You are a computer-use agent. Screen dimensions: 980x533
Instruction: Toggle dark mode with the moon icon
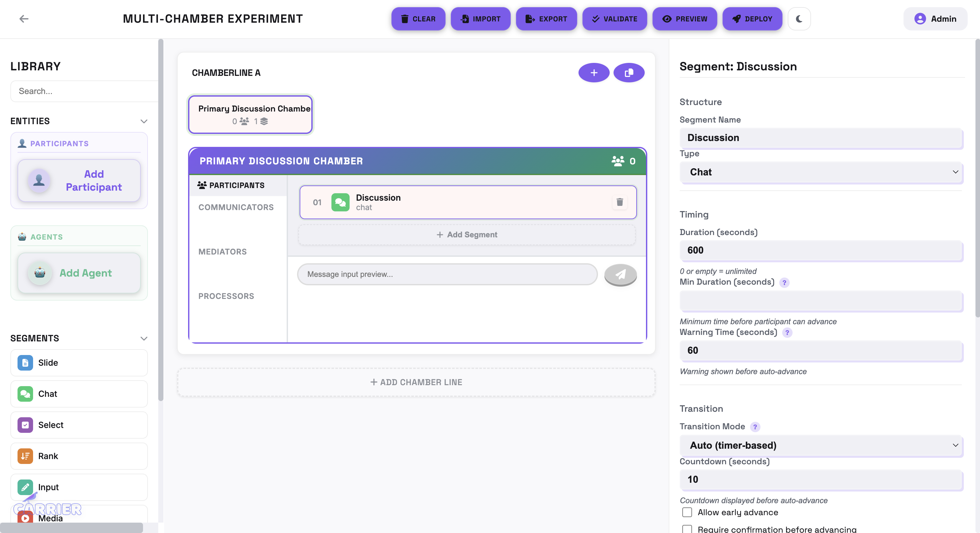pyautogui.click(x=799, y=18)
